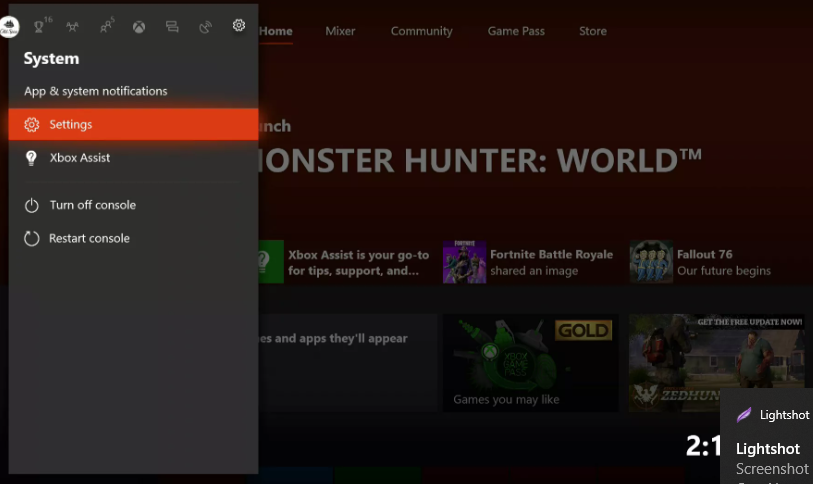The image size is (813, 484).
Task: Click the System heading
Action: (x=51, y=59)
